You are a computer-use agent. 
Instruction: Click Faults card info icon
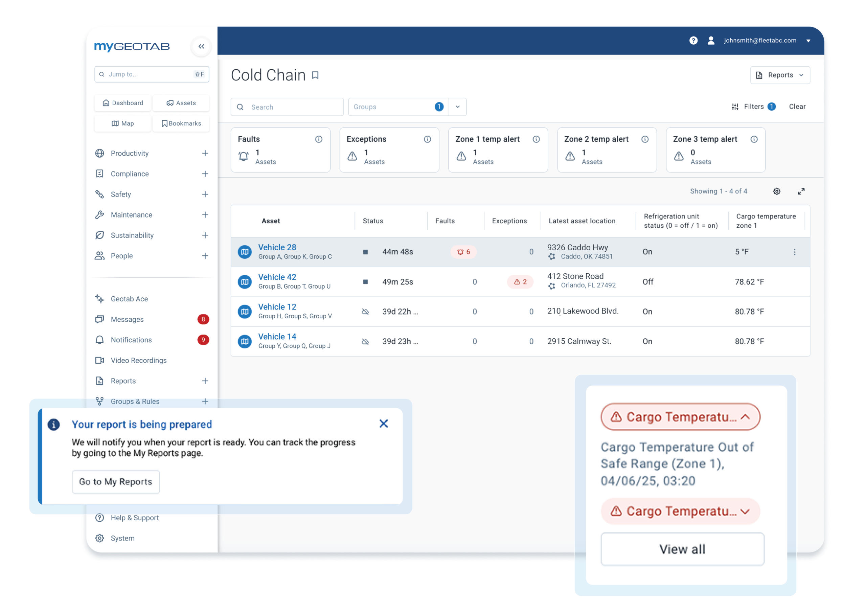click(319, 139)
